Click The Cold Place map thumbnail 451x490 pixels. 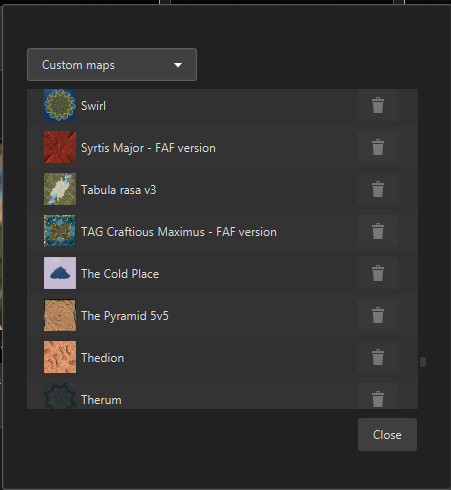[60, 273]
